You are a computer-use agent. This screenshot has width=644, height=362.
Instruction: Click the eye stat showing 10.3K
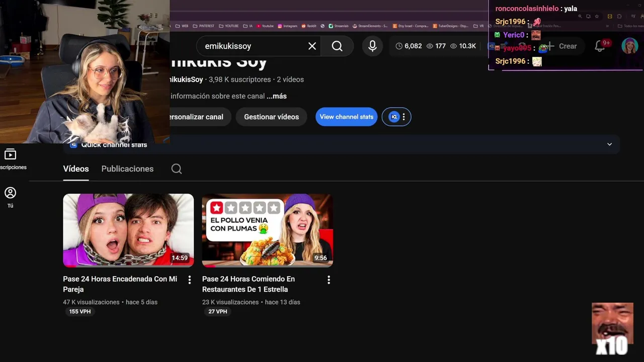(x=463, y=46)
